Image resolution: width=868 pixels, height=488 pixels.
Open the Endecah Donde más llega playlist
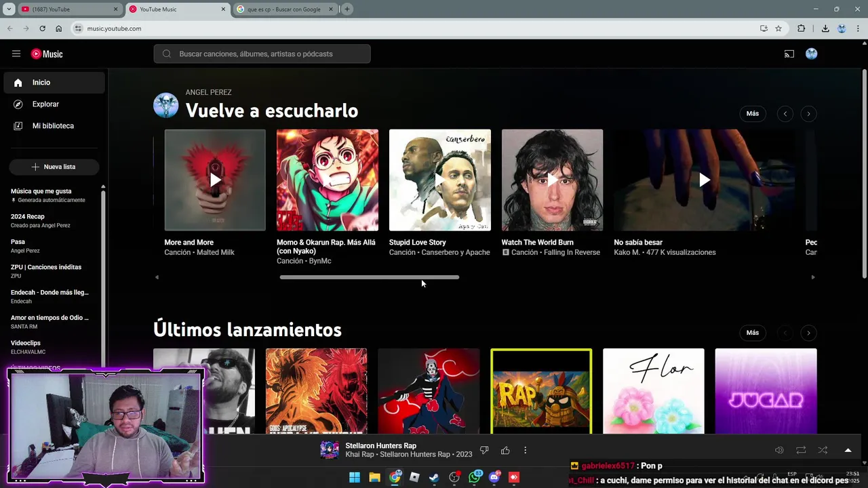tap(51, 296)
